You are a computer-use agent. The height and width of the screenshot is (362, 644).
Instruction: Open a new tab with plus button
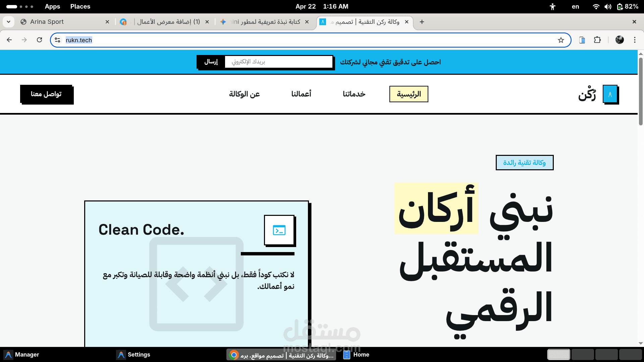coord(422,22)
